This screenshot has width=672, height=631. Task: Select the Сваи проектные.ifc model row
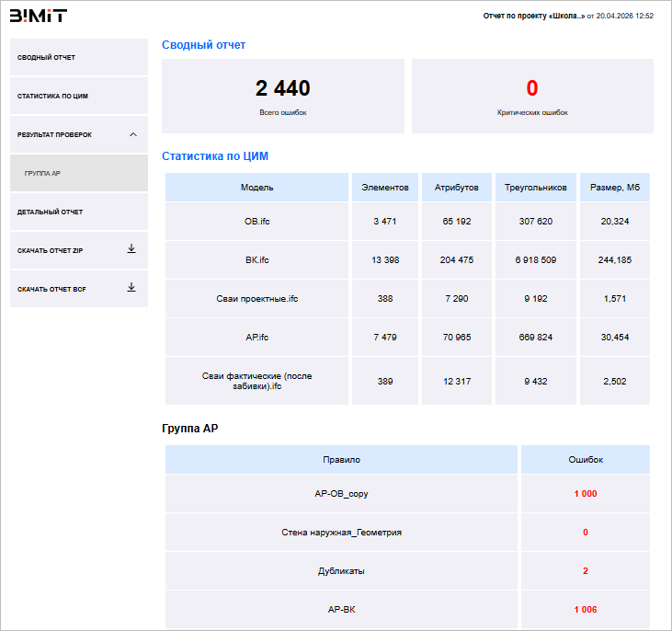click(x=256, y=299)
